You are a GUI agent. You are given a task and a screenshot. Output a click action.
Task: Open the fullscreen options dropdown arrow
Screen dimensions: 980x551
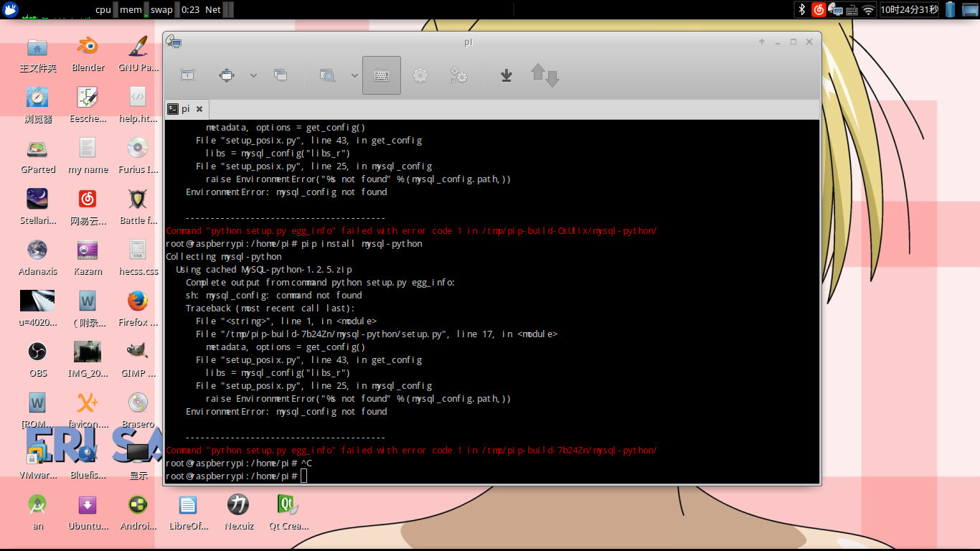[x=253, y=75]
